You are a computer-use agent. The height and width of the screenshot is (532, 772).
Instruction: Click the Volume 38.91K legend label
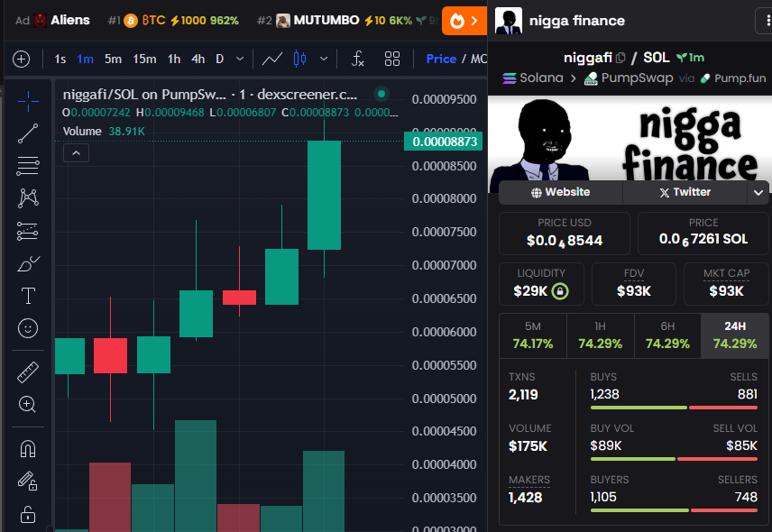point(104,132)
